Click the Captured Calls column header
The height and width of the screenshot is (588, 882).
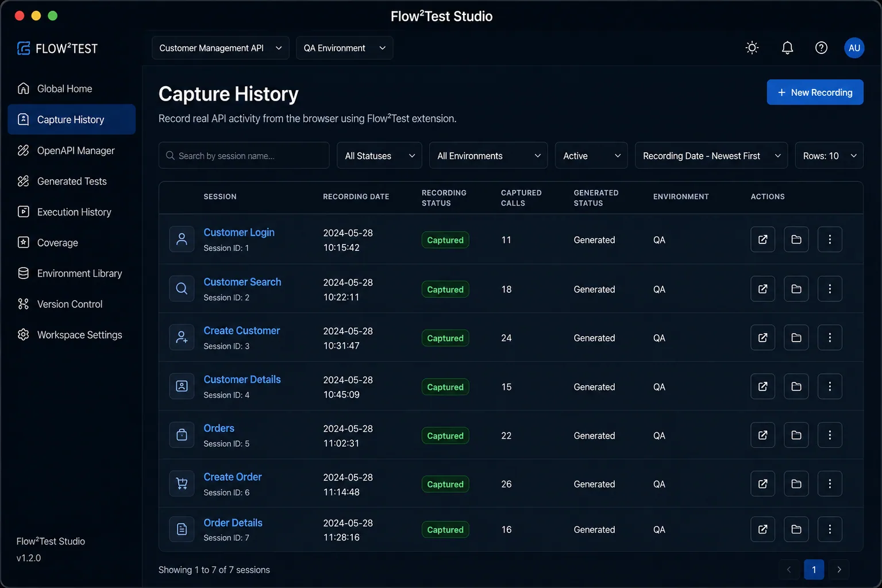pyautogui.click(x=521, y=198)
